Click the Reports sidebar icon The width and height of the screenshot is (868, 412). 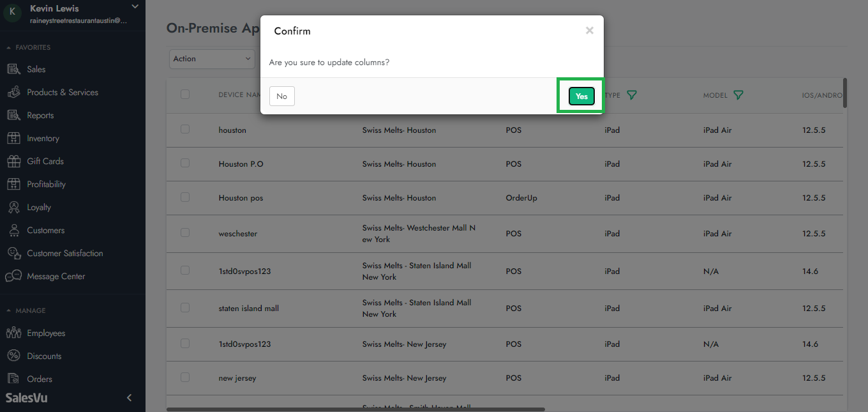pyautogui.click(x=13, y=115)
